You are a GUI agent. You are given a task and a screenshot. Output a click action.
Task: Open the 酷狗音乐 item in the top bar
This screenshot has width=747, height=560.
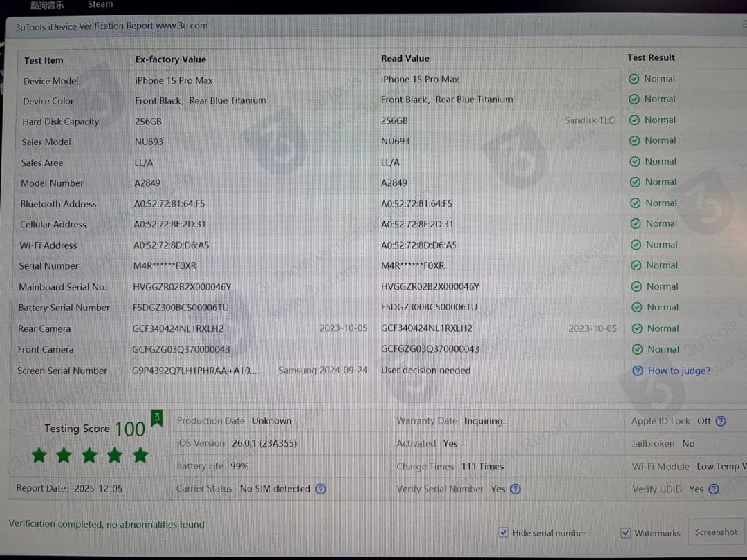pyautogui.click(x=47, y=5)
